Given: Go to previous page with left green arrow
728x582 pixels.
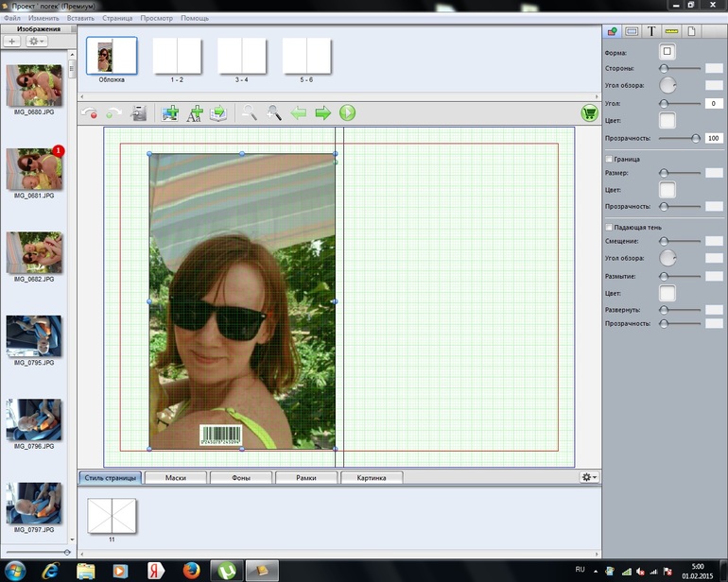Looking at the screenshot, I should 299,113.
